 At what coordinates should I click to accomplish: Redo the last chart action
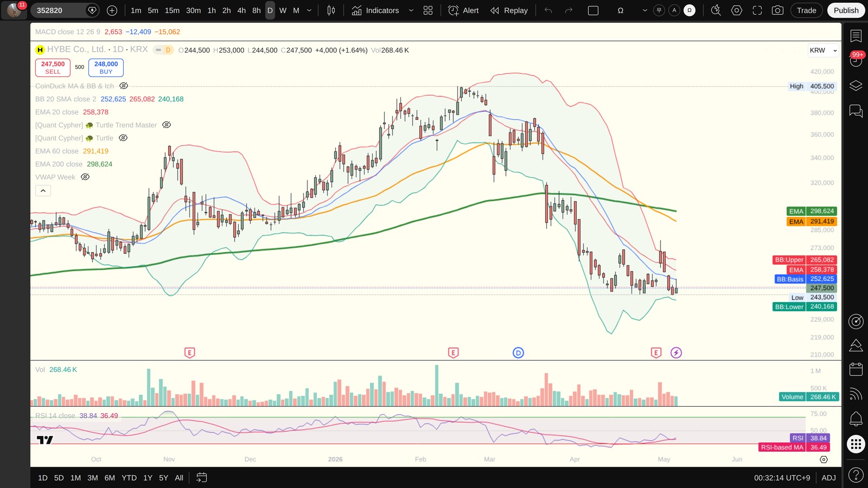click(569, 10)
